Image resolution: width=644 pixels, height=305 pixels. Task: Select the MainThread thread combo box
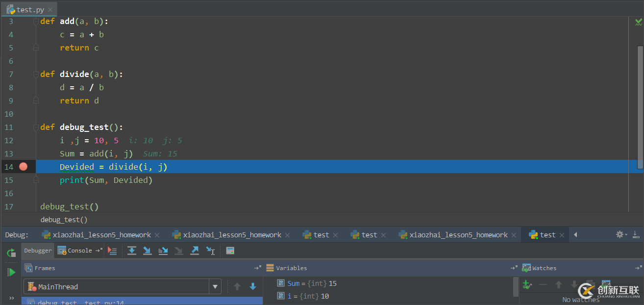tap(123, 287)
